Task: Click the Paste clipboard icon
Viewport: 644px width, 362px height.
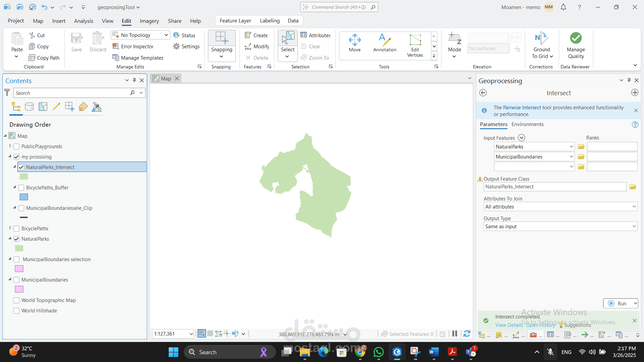Action: tap(17, 39)
